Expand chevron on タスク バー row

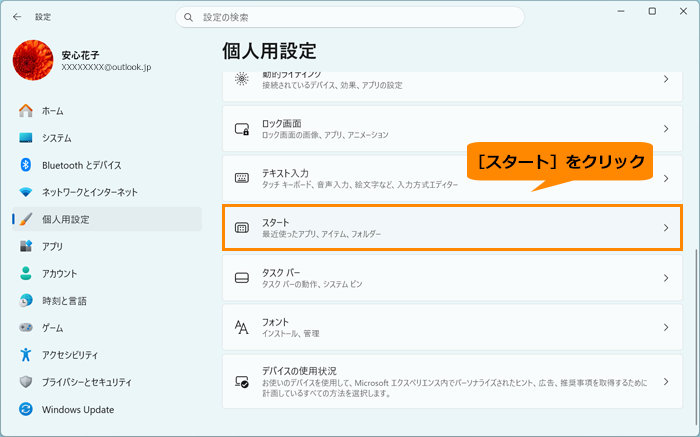pos(666,278)
